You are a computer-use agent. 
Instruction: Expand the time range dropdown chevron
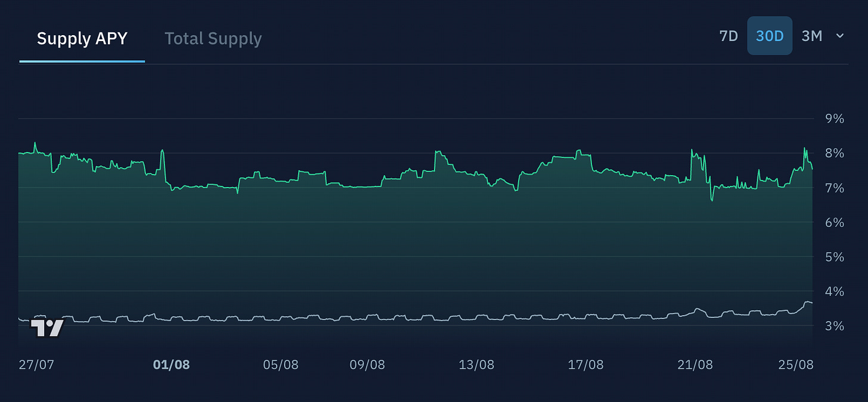tap(840, 36)
